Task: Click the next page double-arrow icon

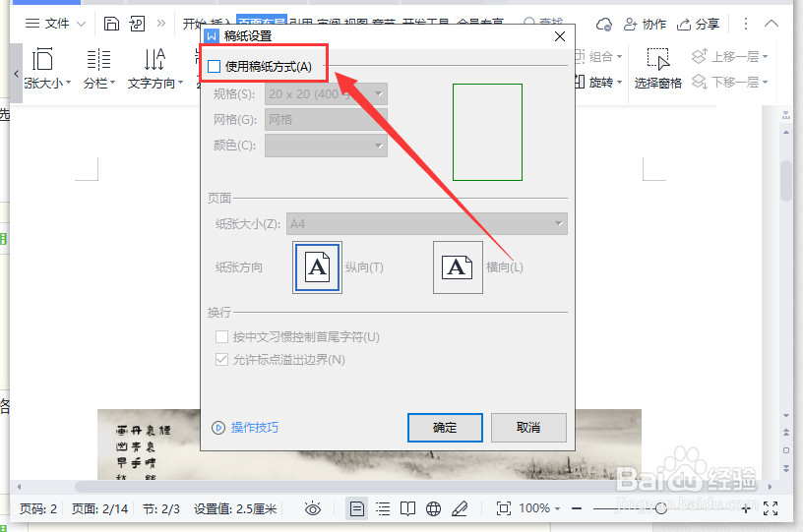Action: [786, 468]
